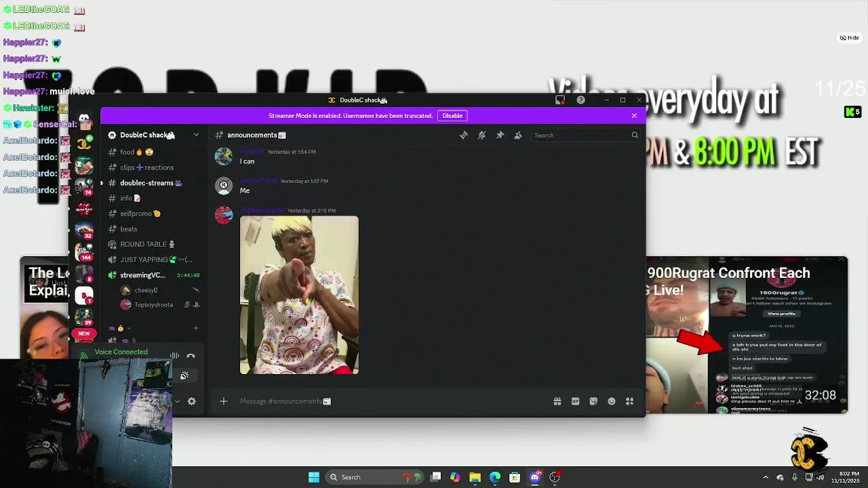The image size is (868, 488).
Task: Select server icon with 39 badge
Action: click(x=84, y=317)
